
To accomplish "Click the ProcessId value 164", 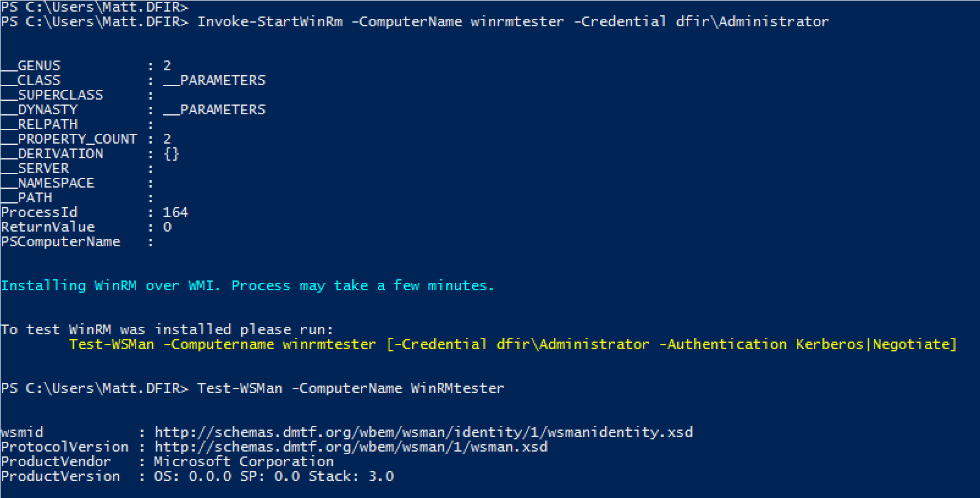I will [175, 213].
